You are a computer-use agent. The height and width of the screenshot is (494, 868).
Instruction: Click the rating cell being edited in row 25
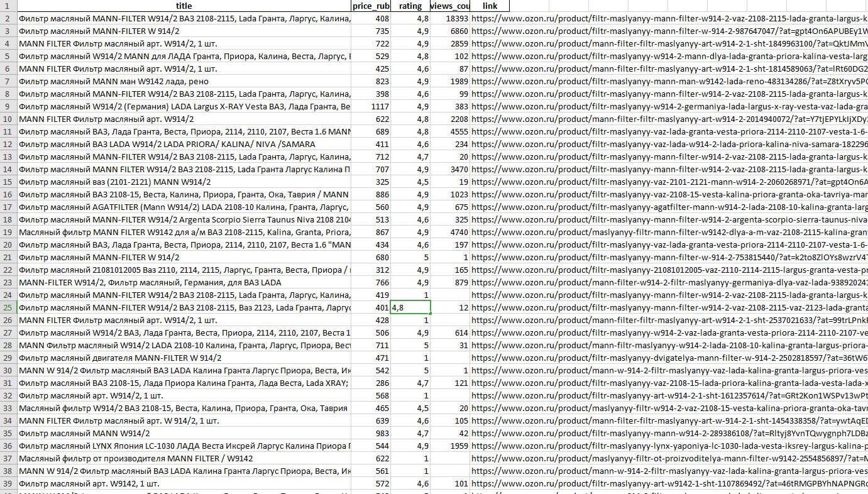tap(410, 307)
